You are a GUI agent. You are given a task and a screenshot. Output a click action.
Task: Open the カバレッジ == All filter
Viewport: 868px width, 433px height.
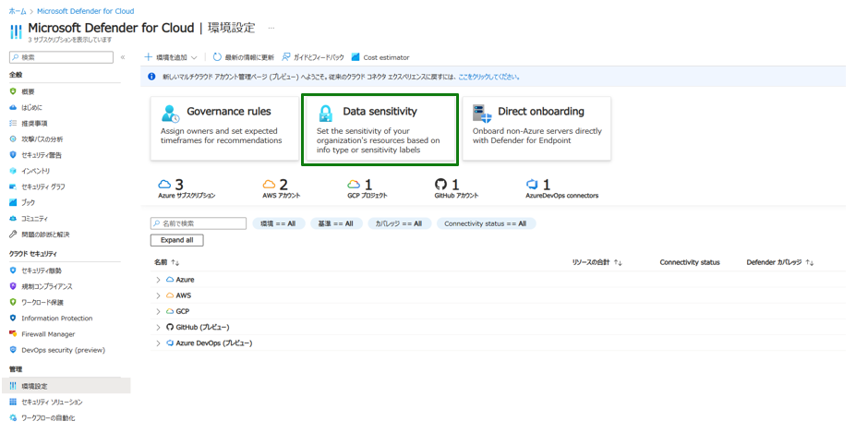(x=399, y=223)
